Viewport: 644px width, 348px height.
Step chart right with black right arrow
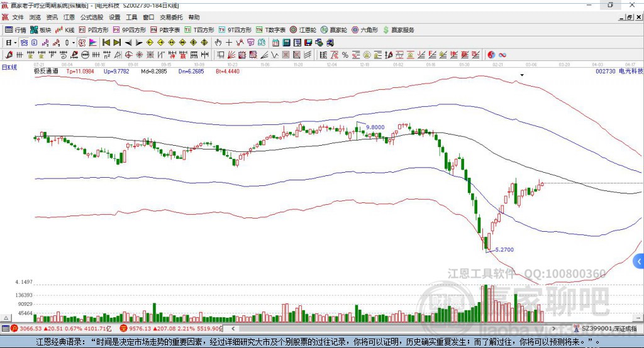pyautogui.click(x=139, y=42)
